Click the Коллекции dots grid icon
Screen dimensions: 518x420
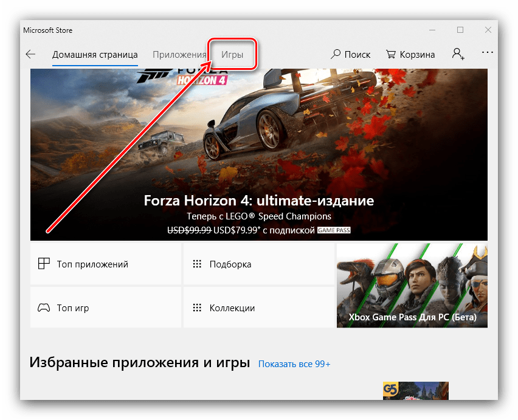click(196, 308)
